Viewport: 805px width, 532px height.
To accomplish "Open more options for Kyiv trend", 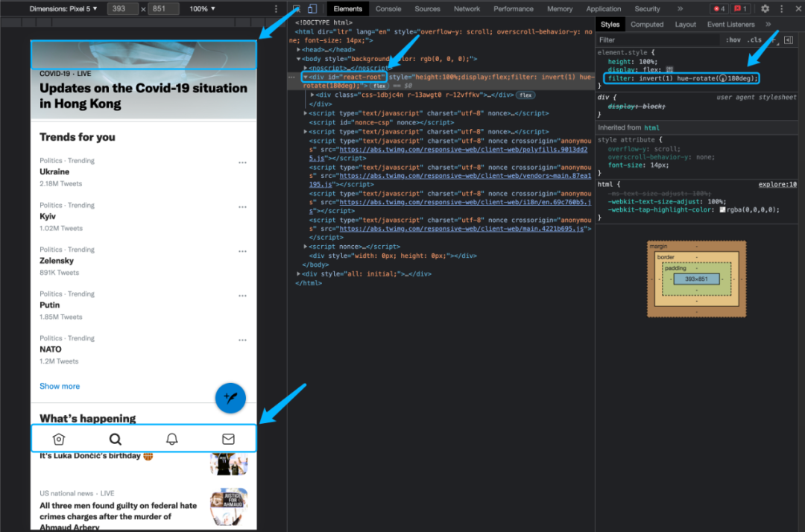I will coord(242,207).
